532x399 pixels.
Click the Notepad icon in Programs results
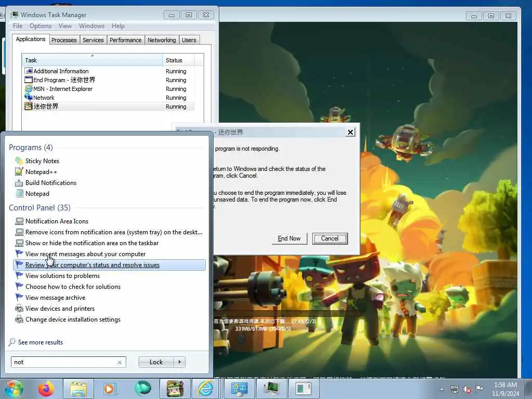(x=19, y=193)
